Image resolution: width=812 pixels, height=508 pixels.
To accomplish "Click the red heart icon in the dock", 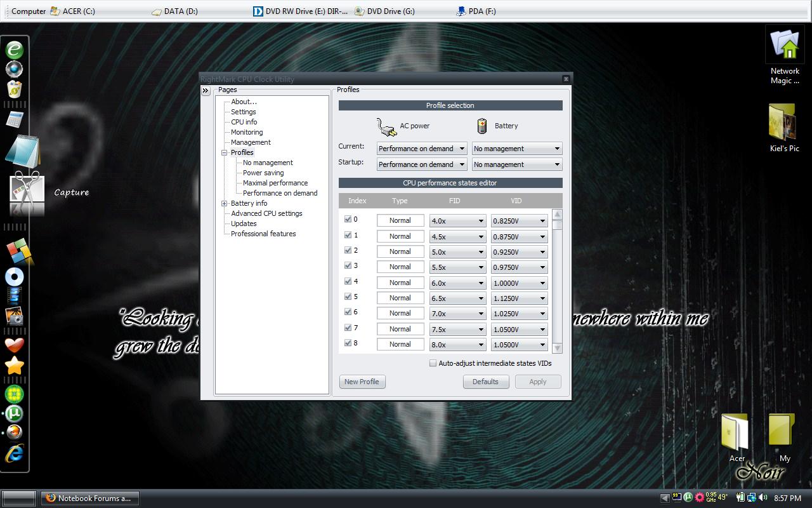I will (x=14, y=344).
